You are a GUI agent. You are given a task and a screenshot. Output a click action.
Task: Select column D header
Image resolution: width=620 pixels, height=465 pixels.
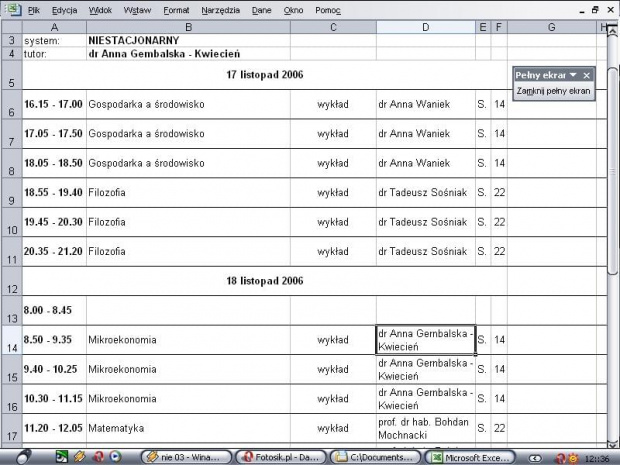pos(425,27)
